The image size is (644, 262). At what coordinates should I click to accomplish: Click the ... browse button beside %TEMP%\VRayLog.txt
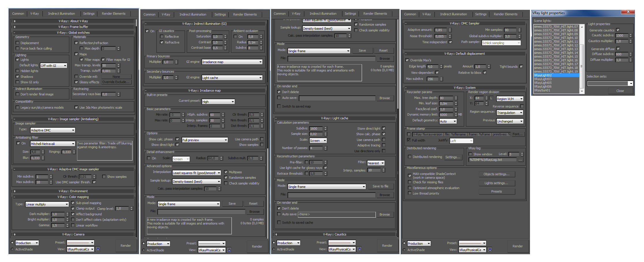(x=520, y=160)
